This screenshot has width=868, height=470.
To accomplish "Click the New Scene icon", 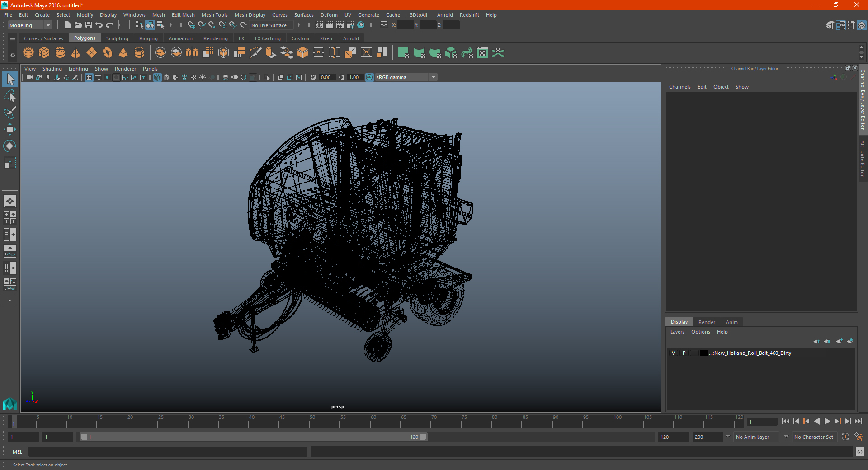I will (67, 25).
